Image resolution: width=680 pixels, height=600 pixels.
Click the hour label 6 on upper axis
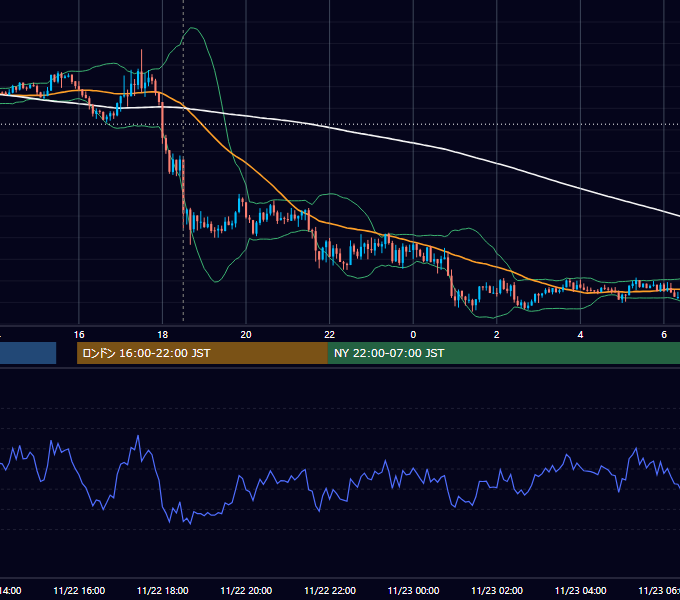coord(664,335)
